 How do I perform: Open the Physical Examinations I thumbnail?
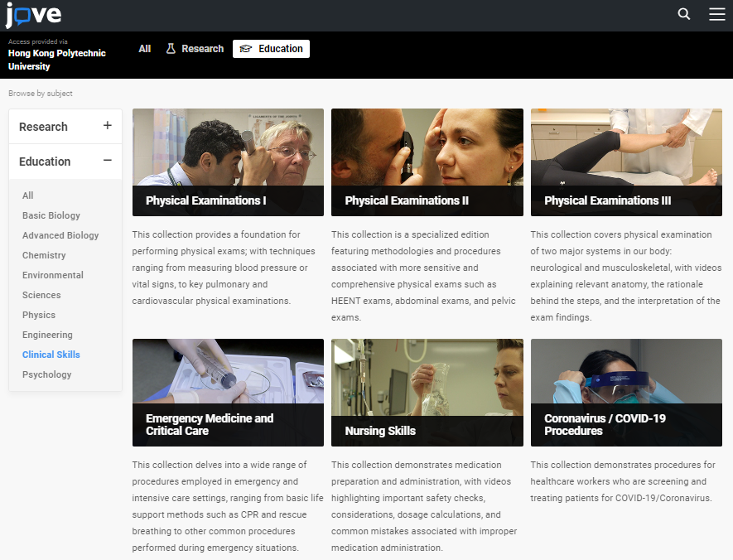[x=228, y=162]
